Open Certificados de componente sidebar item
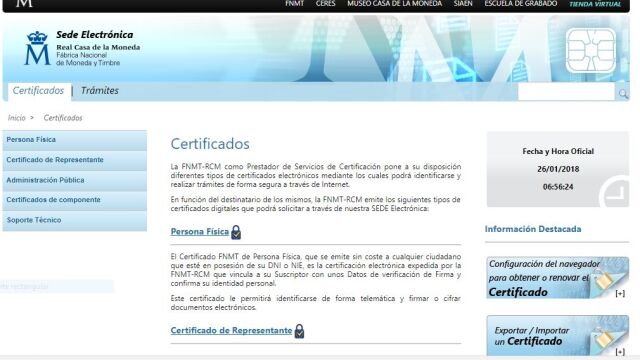 pyautogui.click(x=75, y=200)
